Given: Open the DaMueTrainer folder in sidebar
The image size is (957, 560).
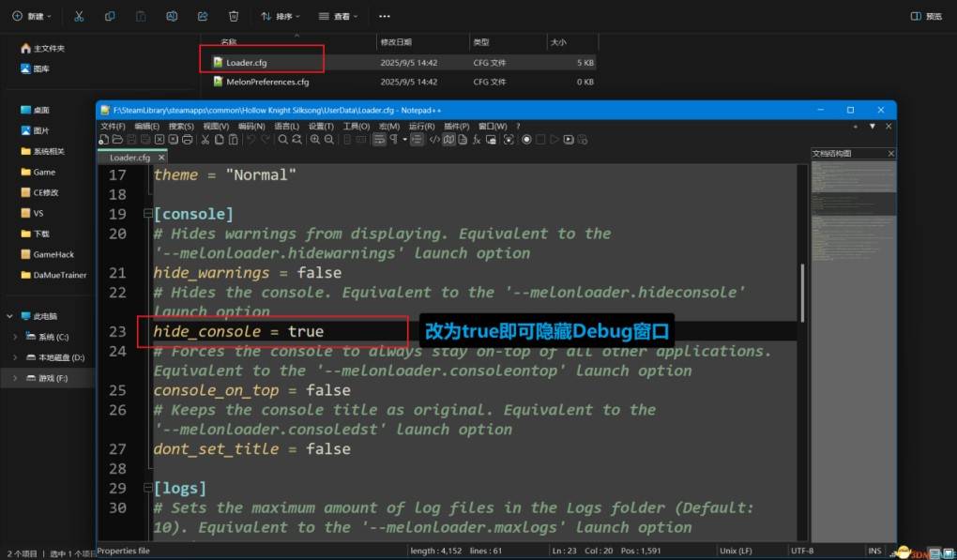Looking at the screenshot, I should pyautogui.click(x=53, y=275).
